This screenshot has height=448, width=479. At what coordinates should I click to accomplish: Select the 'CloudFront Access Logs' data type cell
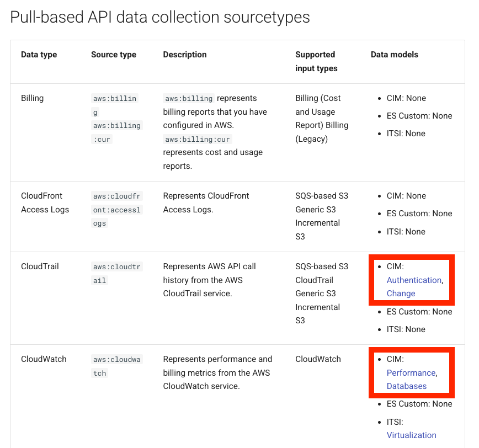tap(45, 203)
